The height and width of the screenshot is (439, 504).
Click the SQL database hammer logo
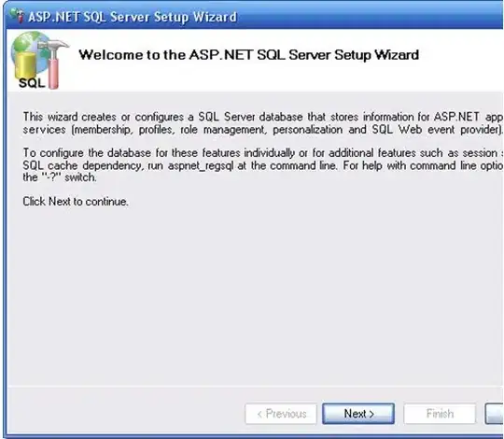click(x=39, y=60)
